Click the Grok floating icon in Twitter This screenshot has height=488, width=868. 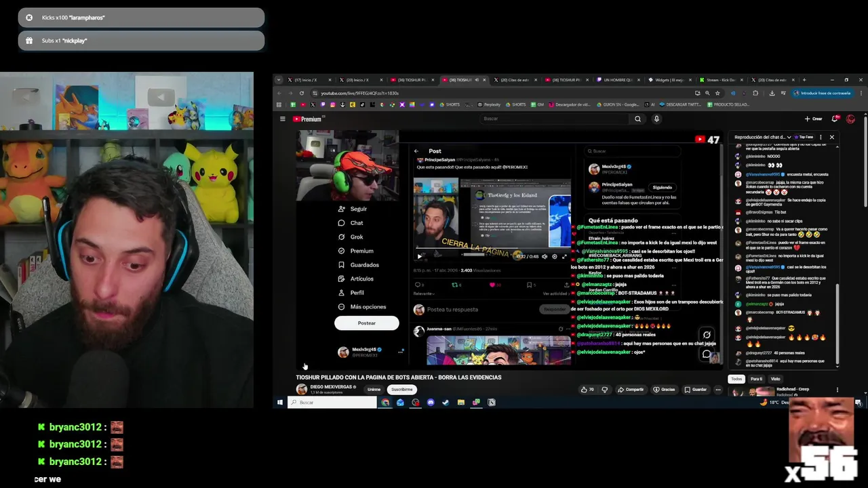point(707,334)
